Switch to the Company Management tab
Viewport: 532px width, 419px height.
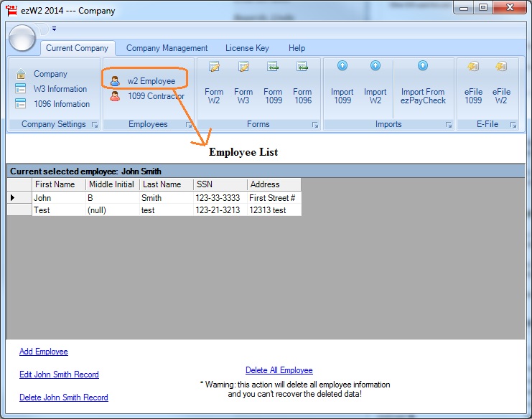(x=167, y=48)
